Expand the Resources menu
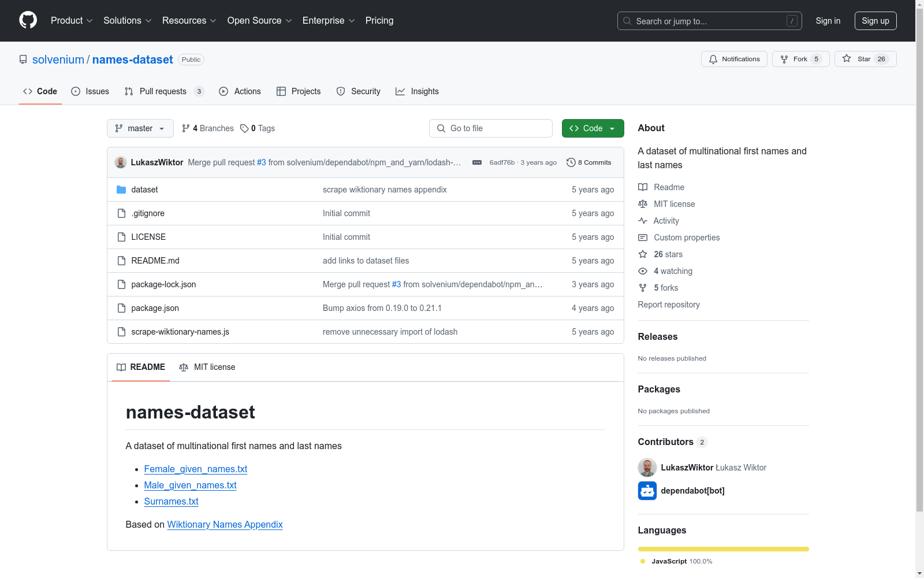This screenshot has height=578, width=924. click(x=189, y=21)
